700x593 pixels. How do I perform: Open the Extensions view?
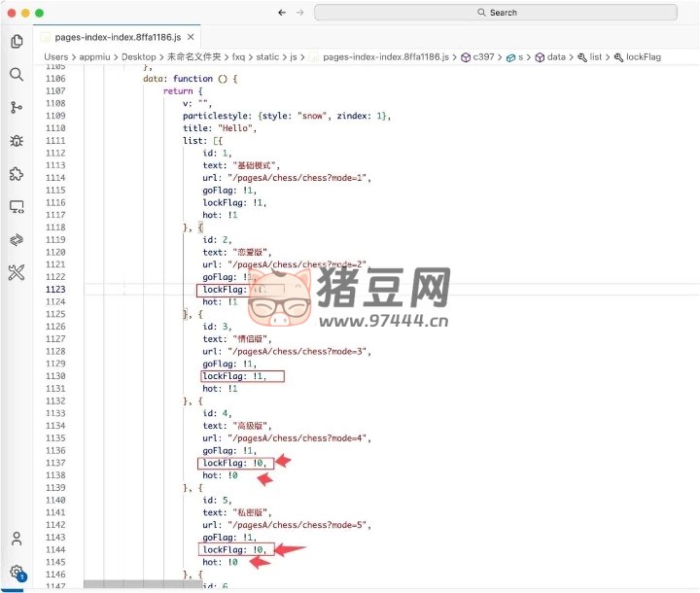tap(16, 174)
